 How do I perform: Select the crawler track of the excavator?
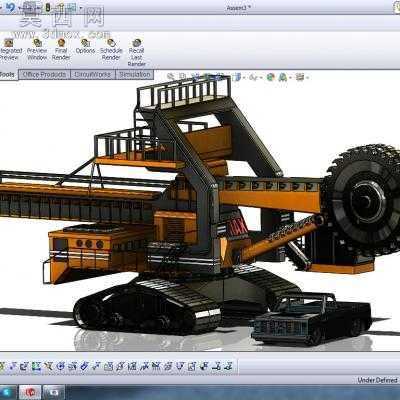(148, 307)
